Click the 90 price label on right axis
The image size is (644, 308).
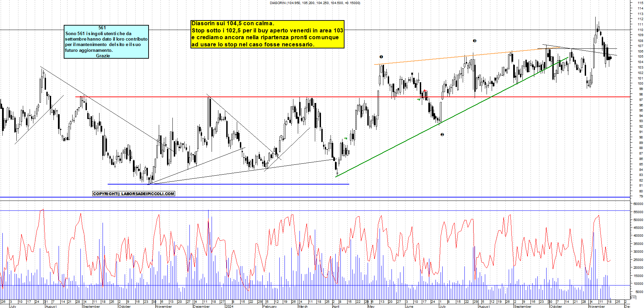coord(641,137)
